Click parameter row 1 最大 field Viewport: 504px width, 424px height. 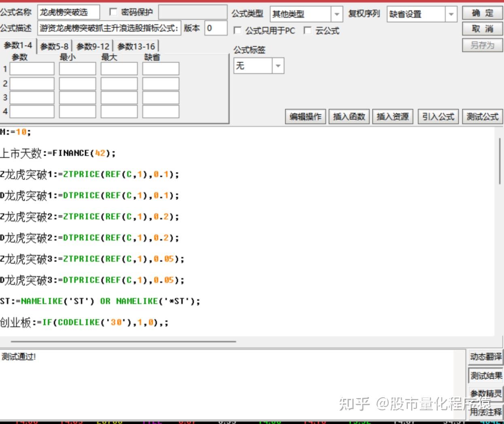pos(119,69)
